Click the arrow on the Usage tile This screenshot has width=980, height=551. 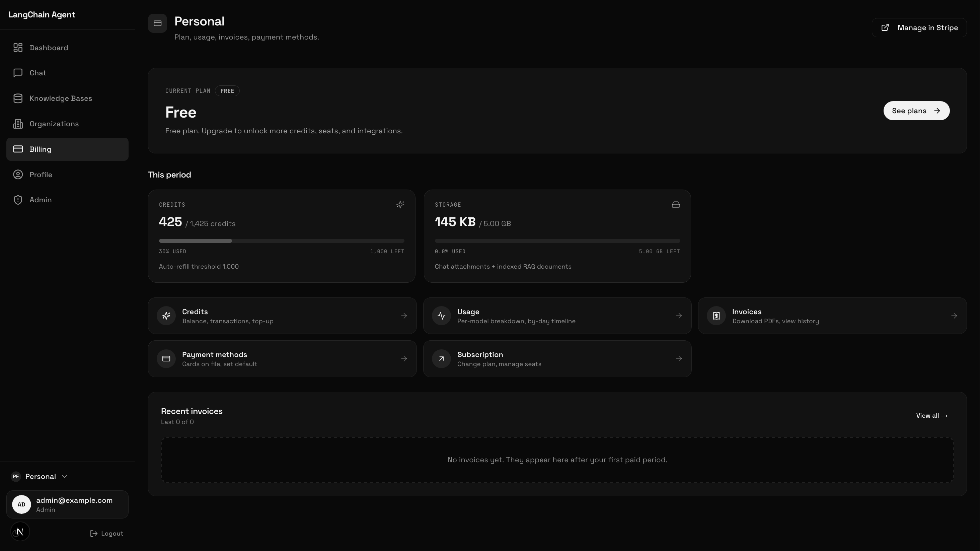coord(679,316)
